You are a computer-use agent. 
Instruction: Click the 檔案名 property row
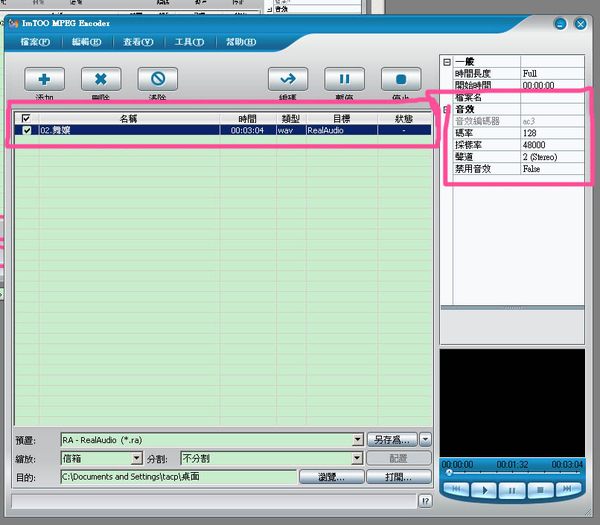(x=519, y=98)
